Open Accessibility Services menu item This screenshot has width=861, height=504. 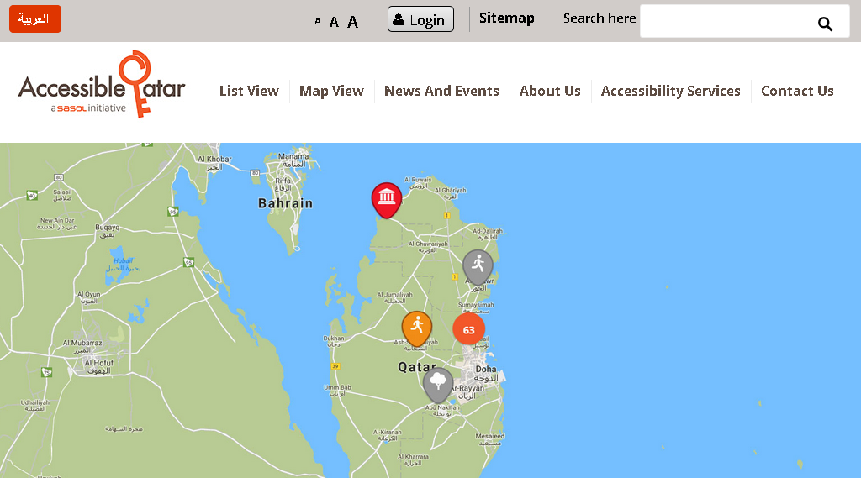[x=670, y=91]
